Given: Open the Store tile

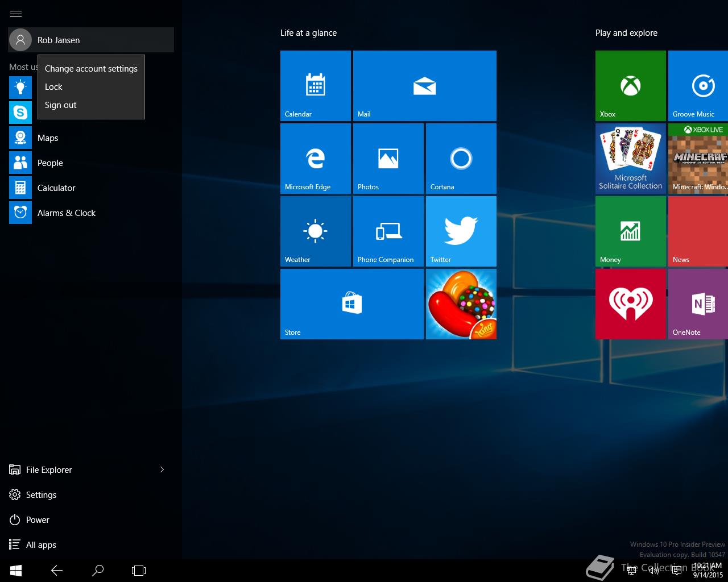Looking at the screenshot, I should click(x=352, y=304).
